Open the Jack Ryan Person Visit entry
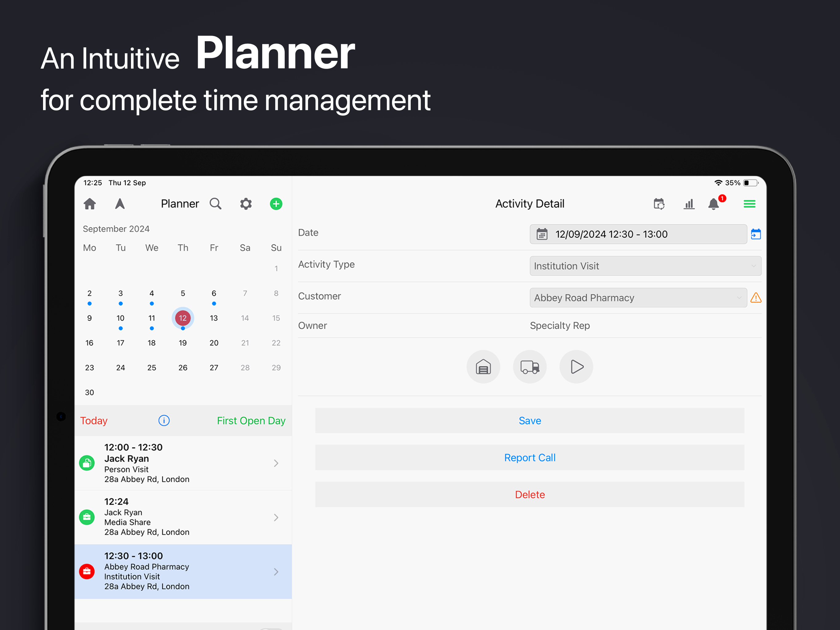The width and height of the screenshot is (840, 630). point(183,463)
